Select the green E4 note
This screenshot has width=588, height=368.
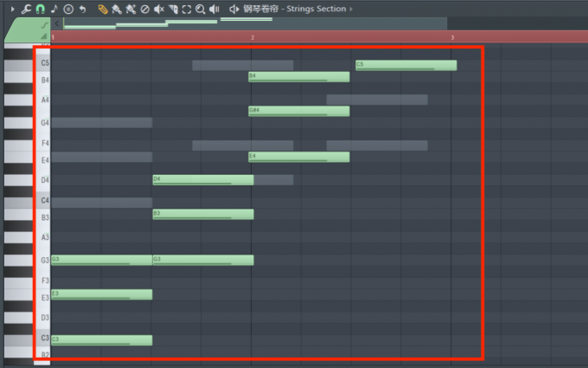299,157
